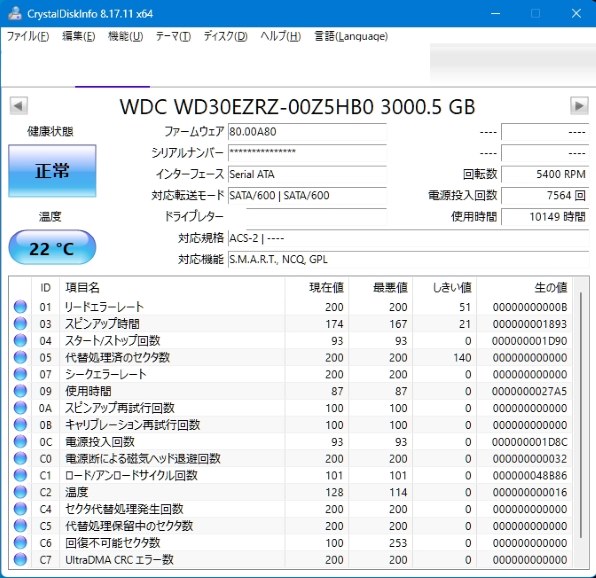The image size is (596, 578).
Task: Select worst value 114 in temperature row
Action: pos(398,492)
